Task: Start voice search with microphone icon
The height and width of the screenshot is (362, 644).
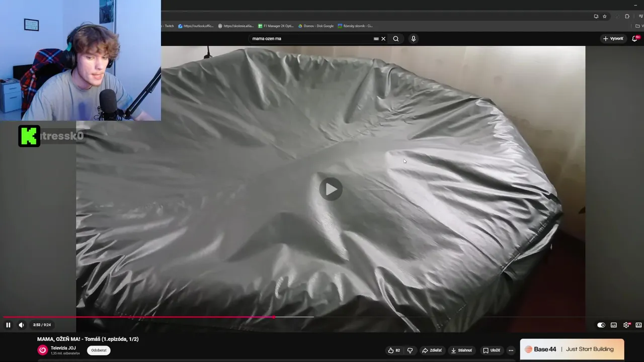Action: click(414, 39)
